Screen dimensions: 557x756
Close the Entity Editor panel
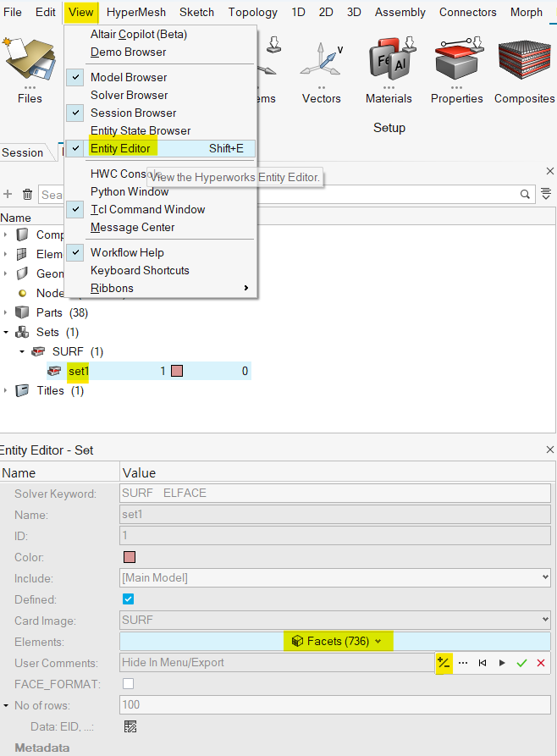coord(549,450)
